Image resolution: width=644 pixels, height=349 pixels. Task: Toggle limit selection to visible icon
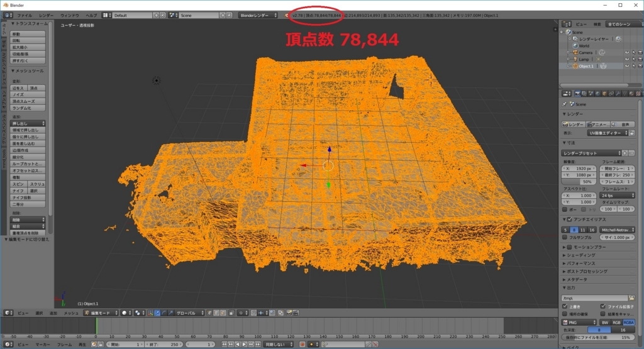[x=231, y=313]
